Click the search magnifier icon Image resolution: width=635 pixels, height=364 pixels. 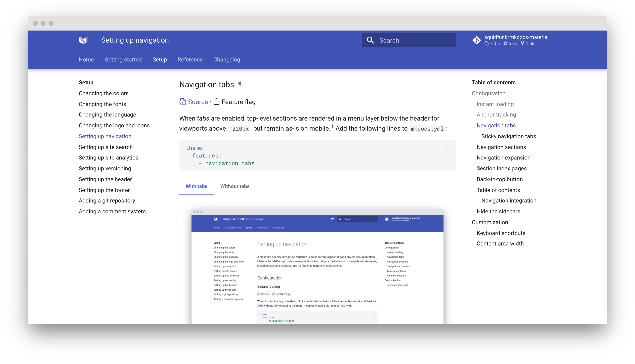[370, 40]
